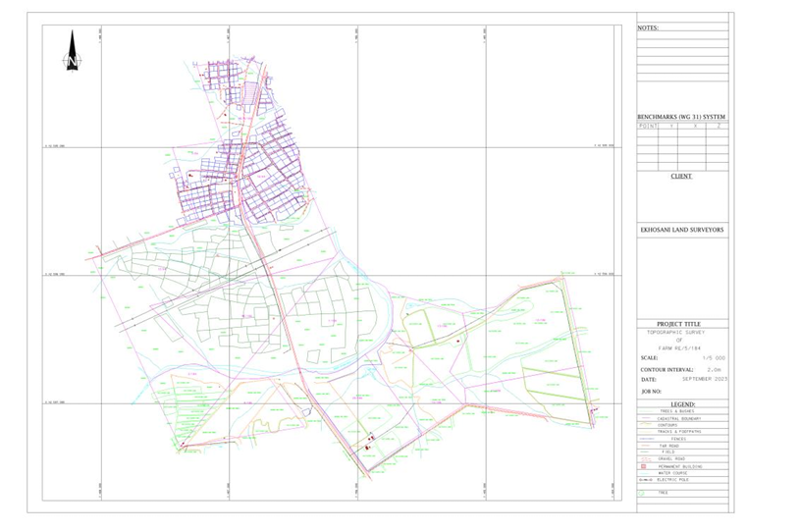Click the water course legend line
This screenshot has width=800, height=532.
click(x=644, y=472)
